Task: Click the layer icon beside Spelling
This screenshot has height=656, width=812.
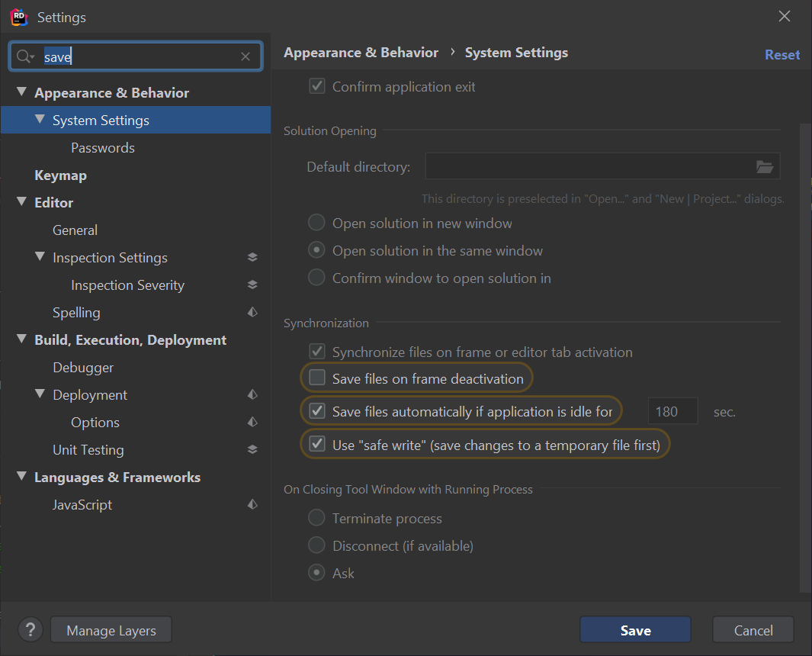Action: tap(252, 313)
